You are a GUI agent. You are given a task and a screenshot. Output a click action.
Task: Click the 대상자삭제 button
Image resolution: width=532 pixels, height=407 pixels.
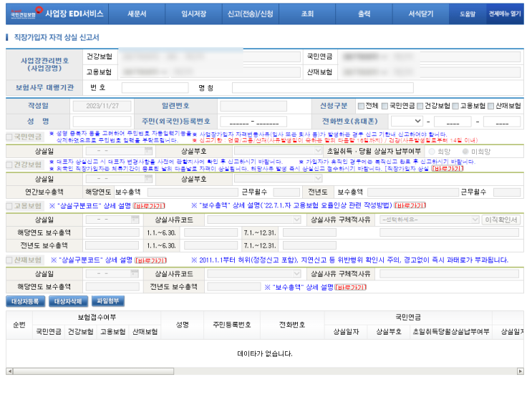tap(68, 301)
